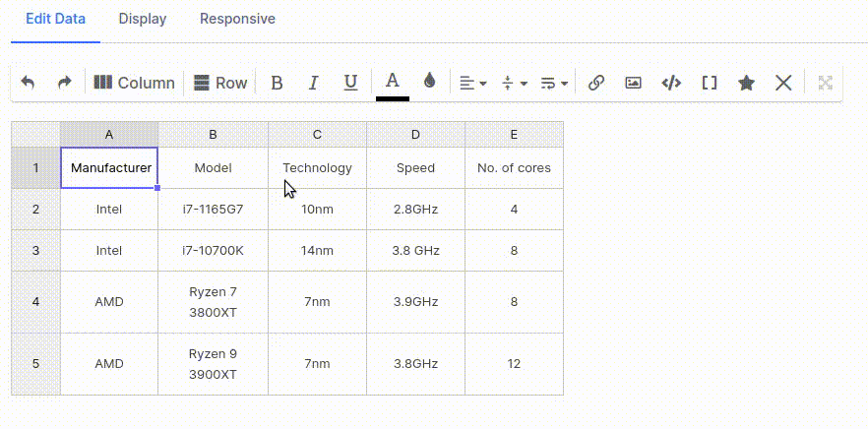Expand vertical alignment dropdown
This screenshot has height=429, width=868.
point(515,84)
